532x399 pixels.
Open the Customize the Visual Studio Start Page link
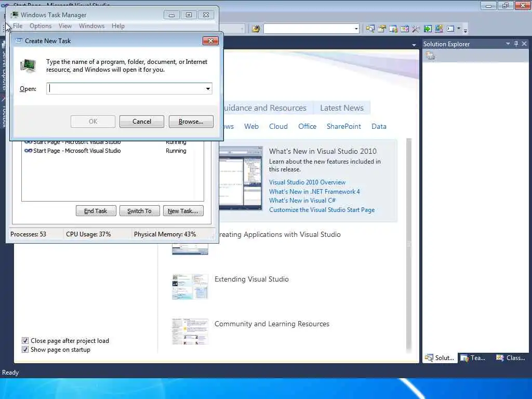322,210
